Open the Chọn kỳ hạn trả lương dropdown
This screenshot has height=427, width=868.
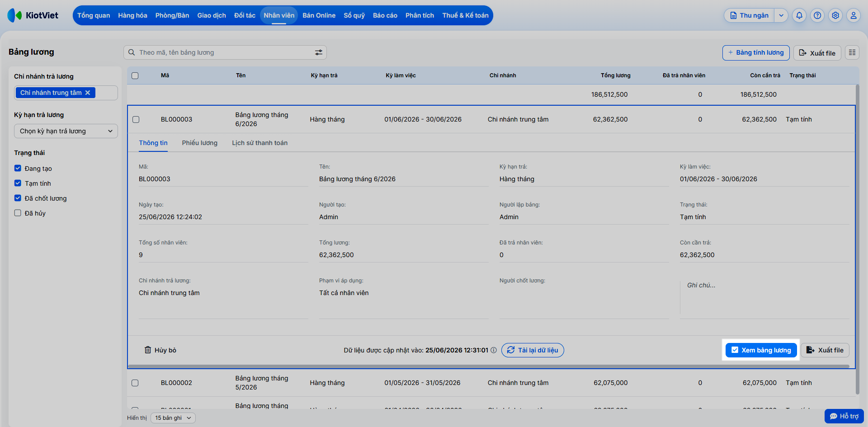coord(66,131)
